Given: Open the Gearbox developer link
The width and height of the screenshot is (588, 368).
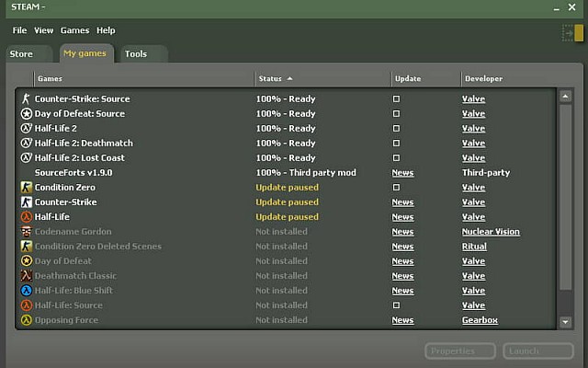Looking at the screenshot, I should tap(480, 319).
